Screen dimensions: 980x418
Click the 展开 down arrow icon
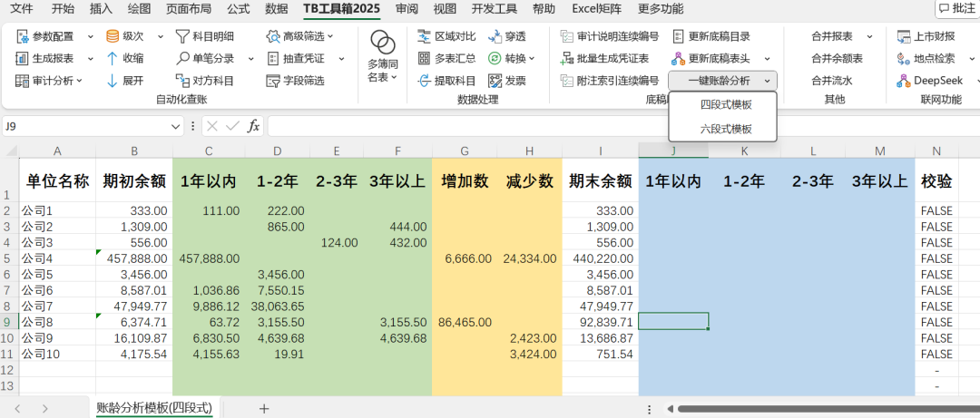pos(113,81)
